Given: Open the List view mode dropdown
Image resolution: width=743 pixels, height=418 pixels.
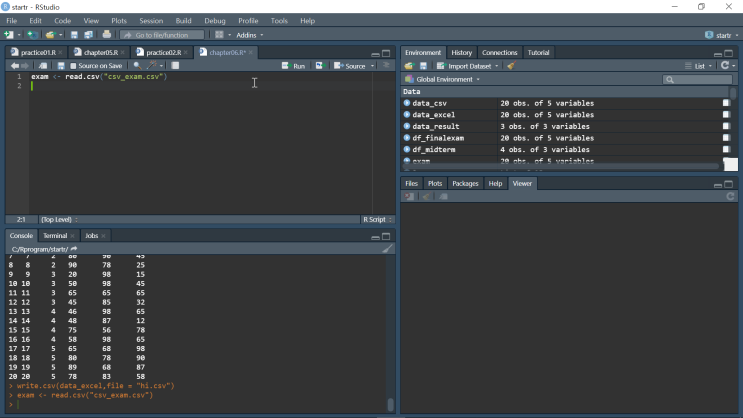Looking at the screenshot, I should click(x=698, y=66).
